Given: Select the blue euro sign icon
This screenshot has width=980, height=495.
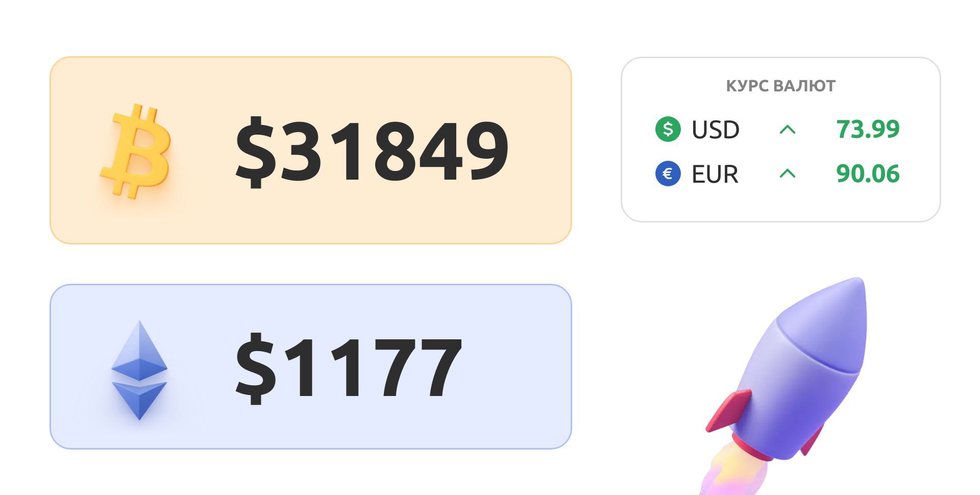Looking at the screenshot, I should [668, 174].
